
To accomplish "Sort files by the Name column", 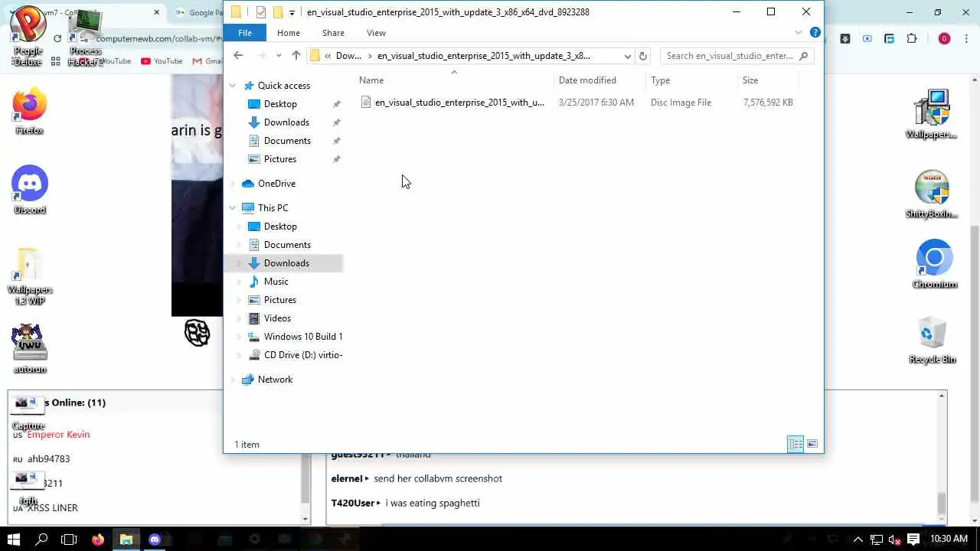I will [453, 80].
